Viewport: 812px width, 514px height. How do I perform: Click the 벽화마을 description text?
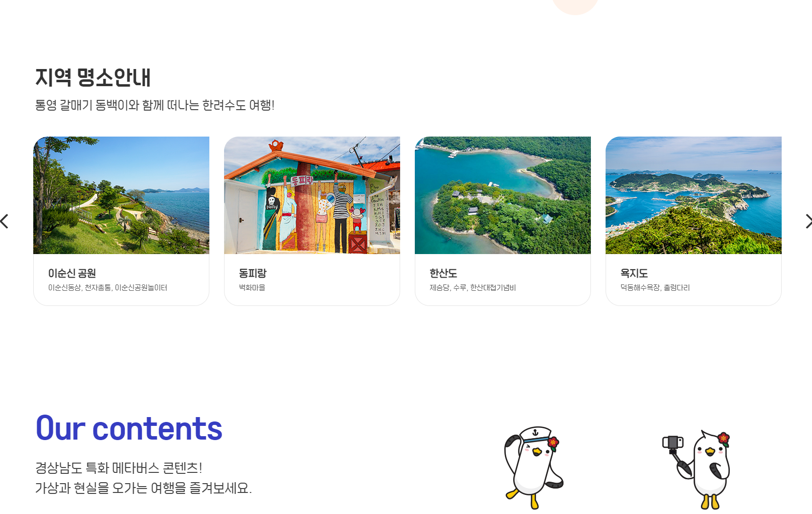tap(252, 287)
